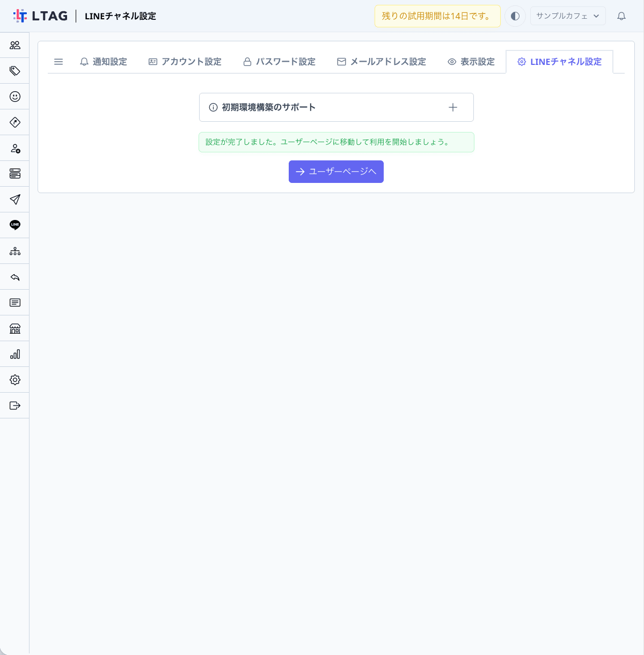
Task: Select the LINEチャネル設定 tab
Action: [x=559, y=62]
